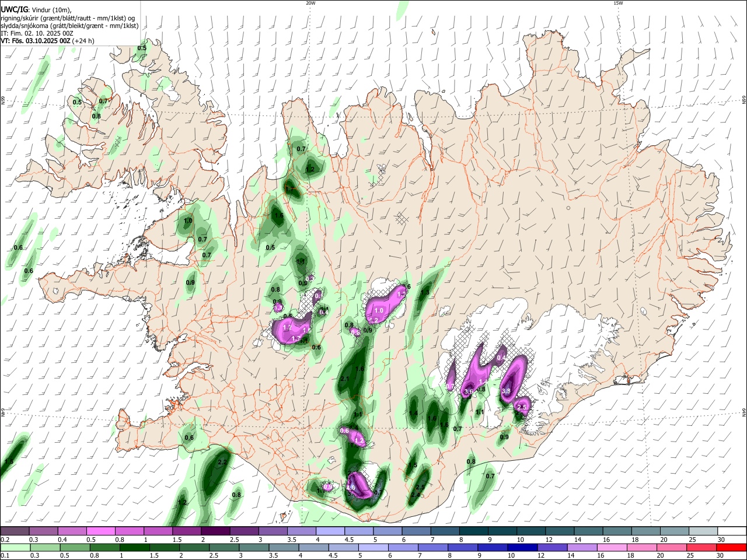The height and width of the screenshot is (560, 747).
Task: Click the '20W' longitude label
Action: point(310,3)
